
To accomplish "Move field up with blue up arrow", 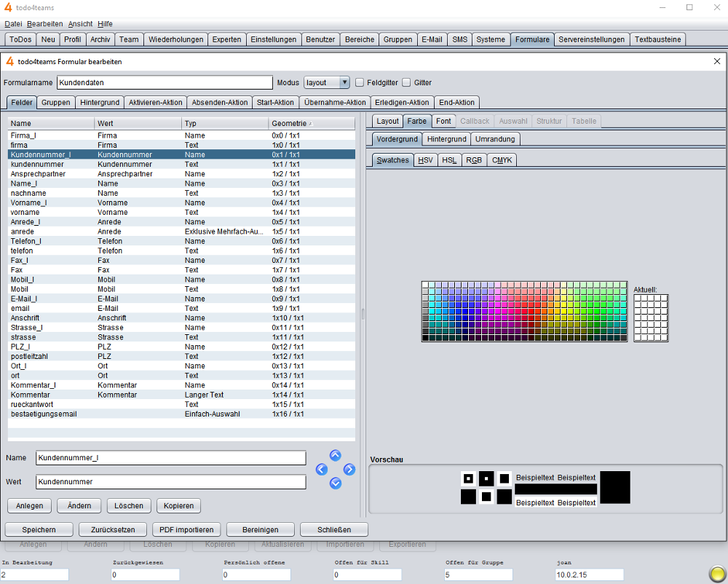I will pyautogui.click(x=335, y=455).
